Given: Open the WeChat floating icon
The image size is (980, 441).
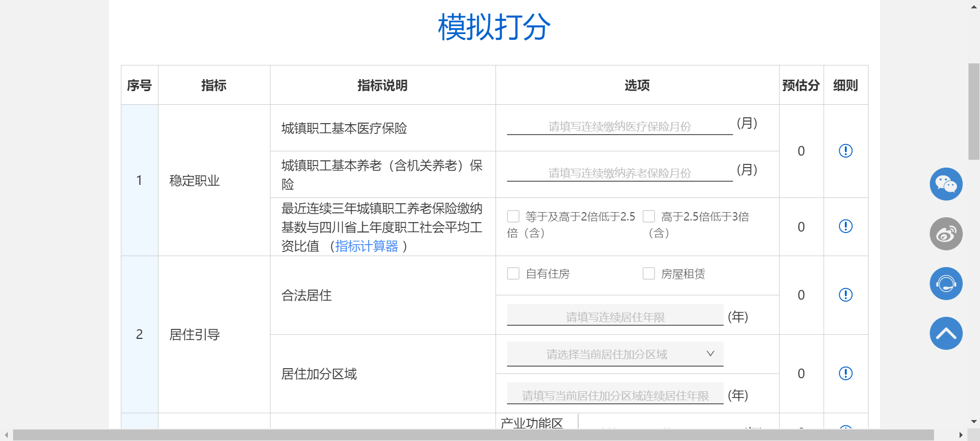Looking at the screenshot, I should 946,184.
